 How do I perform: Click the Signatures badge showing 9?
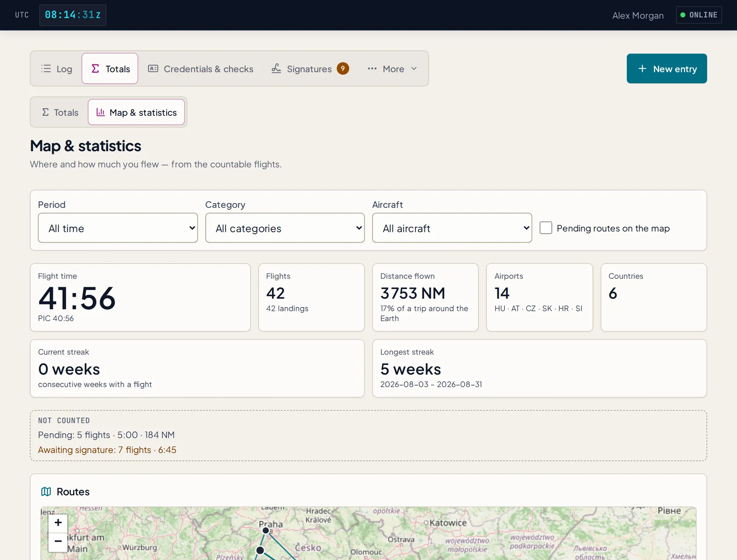pos(343,68)
